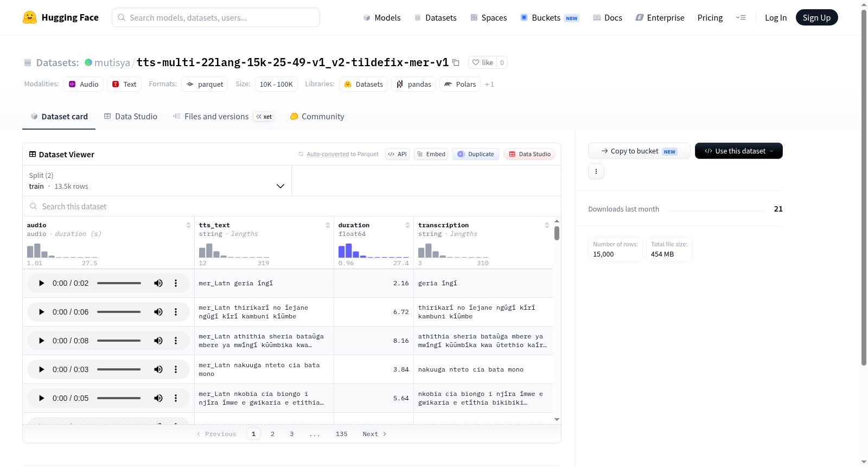This screenshot has height=467, width=868.
Task: Sort by the tts_text column
Action: click(328, 225)
